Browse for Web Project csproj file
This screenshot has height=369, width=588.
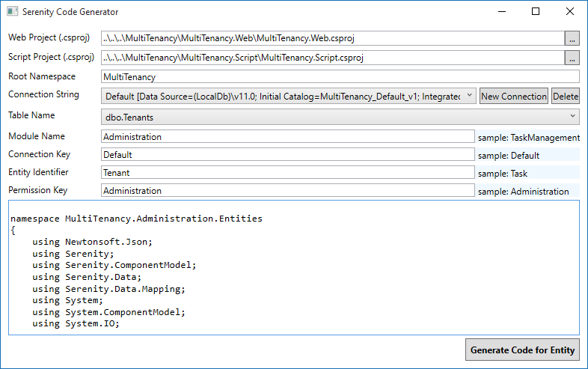(572, 38)
